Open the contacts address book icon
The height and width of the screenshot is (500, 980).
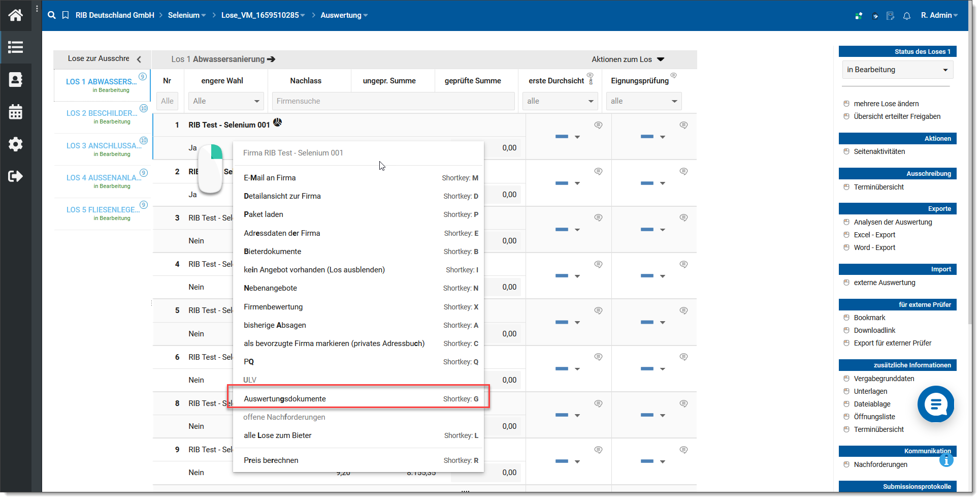15,80
